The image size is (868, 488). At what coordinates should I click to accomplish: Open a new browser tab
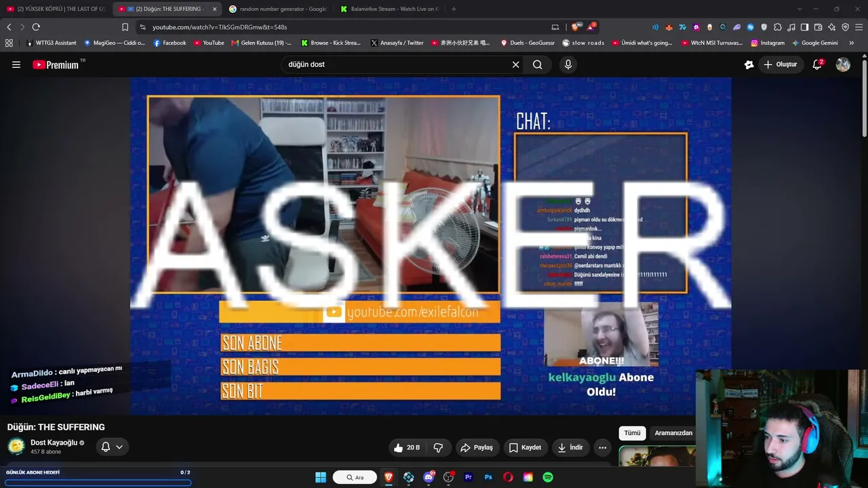(454, 9)
